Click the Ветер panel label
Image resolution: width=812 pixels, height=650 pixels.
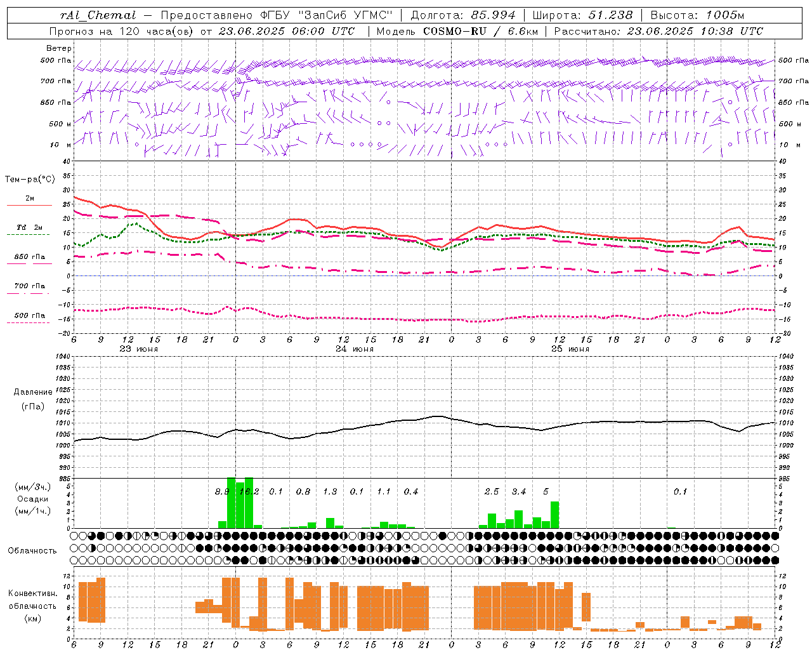59,48
